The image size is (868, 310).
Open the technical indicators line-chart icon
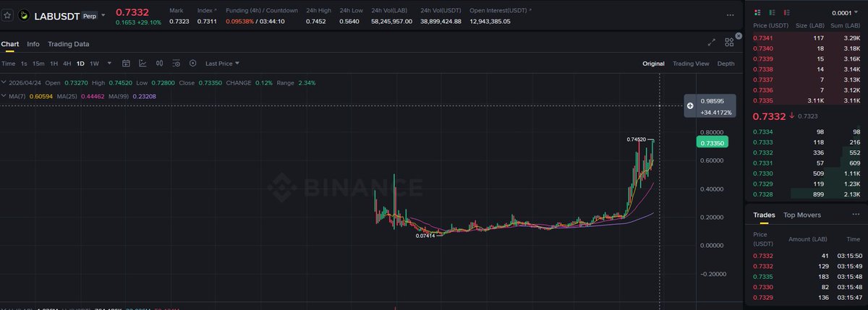(x=142, y=64)
